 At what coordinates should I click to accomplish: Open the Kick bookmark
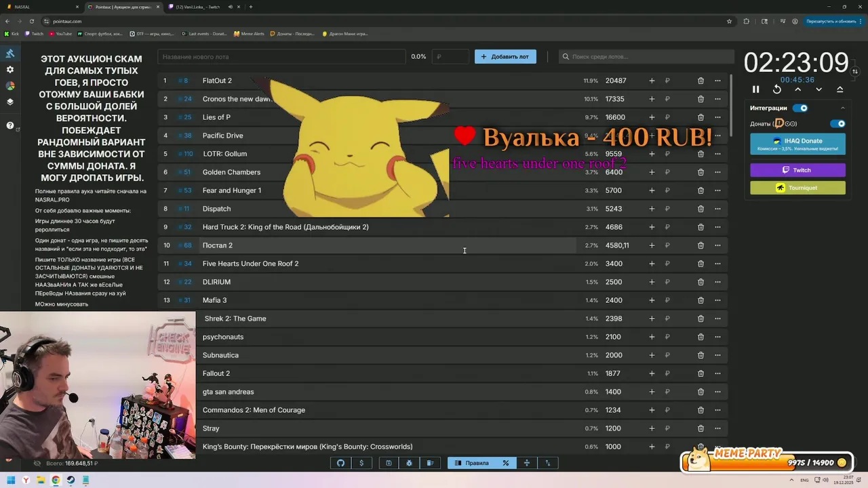(x=12, y=33)
